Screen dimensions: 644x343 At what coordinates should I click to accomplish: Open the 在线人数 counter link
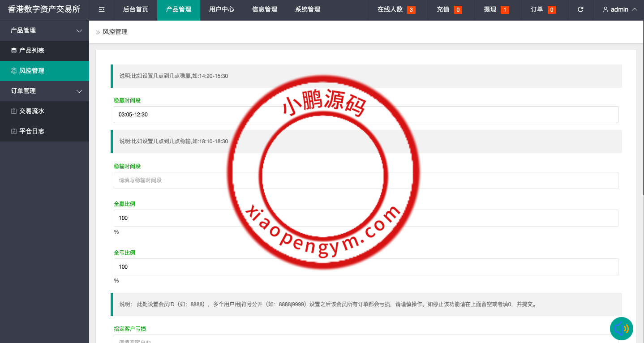click(x=396, y=9)
